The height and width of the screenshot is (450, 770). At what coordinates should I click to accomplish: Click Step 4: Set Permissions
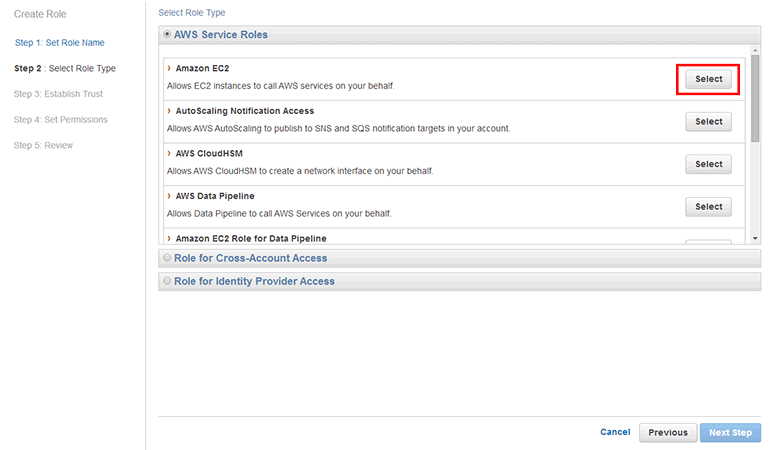click(x=60, y=120)
